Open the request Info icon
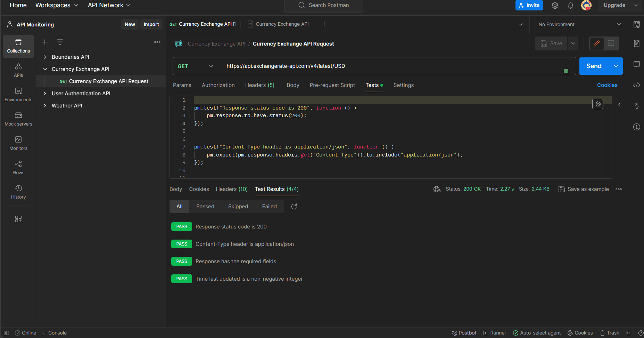Image resolution: width=644 pixels, height=338 pixels. click(637, 127)
